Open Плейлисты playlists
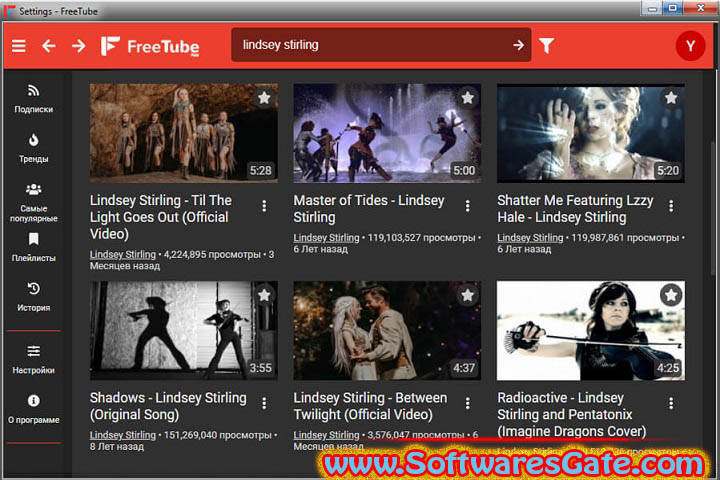Screen dimensions: 720x480 (x=34, y=247)
